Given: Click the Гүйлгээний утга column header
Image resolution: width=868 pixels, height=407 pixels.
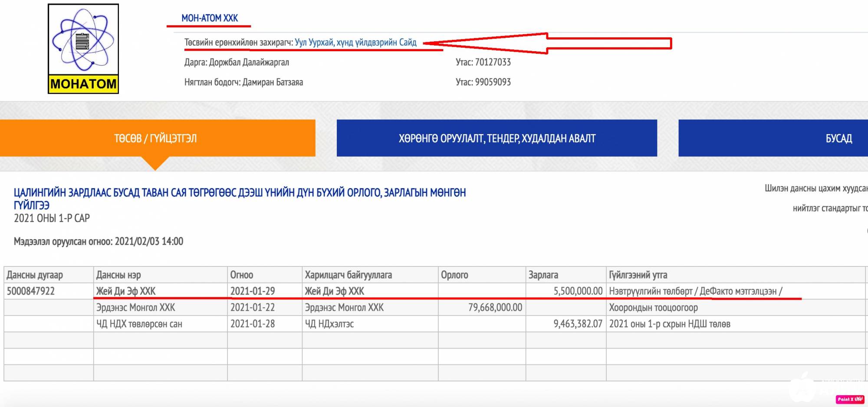Looking at the screenshot, I should [736, 275].
